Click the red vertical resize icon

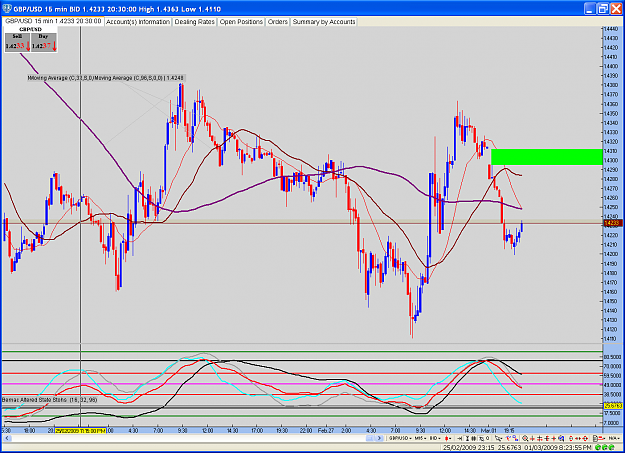[x=570, y=438]
